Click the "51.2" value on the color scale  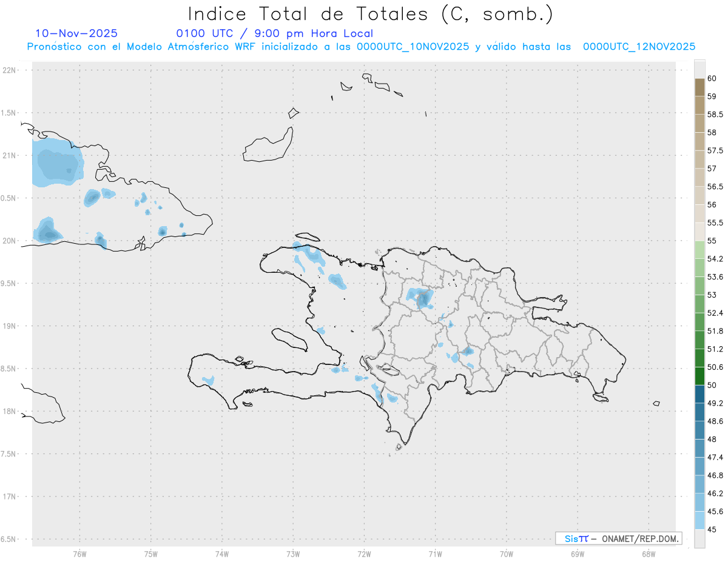(x=715, y=349)
